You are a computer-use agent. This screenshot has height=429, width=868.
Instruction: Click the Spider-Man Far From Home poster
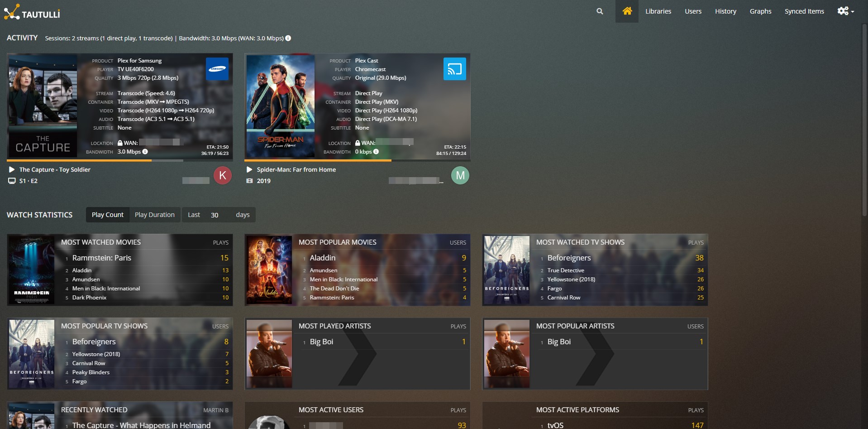[280, 106]
